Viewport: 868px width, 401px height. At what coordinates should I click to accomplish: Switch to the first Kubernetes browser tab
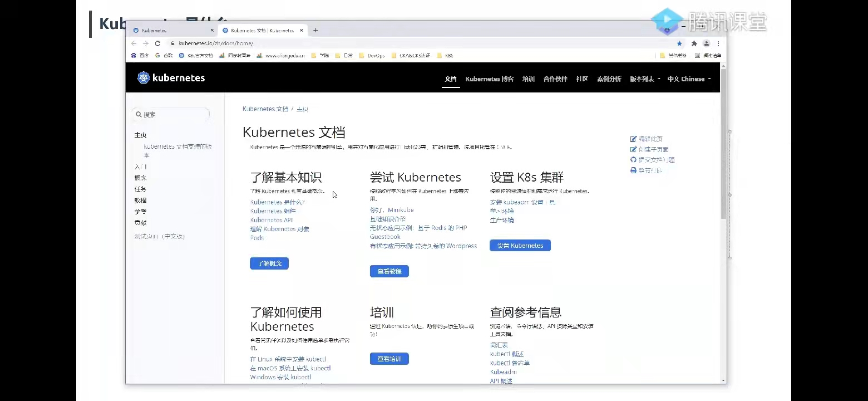(172, 31)
